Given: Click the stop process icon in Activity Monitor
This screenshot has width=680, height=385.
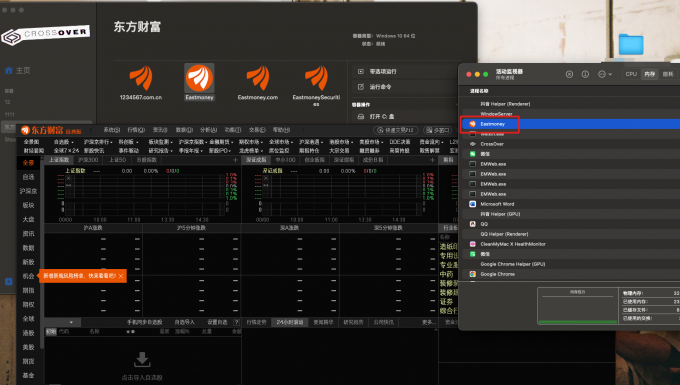Looking at the screenshot, I should point(569,74).
